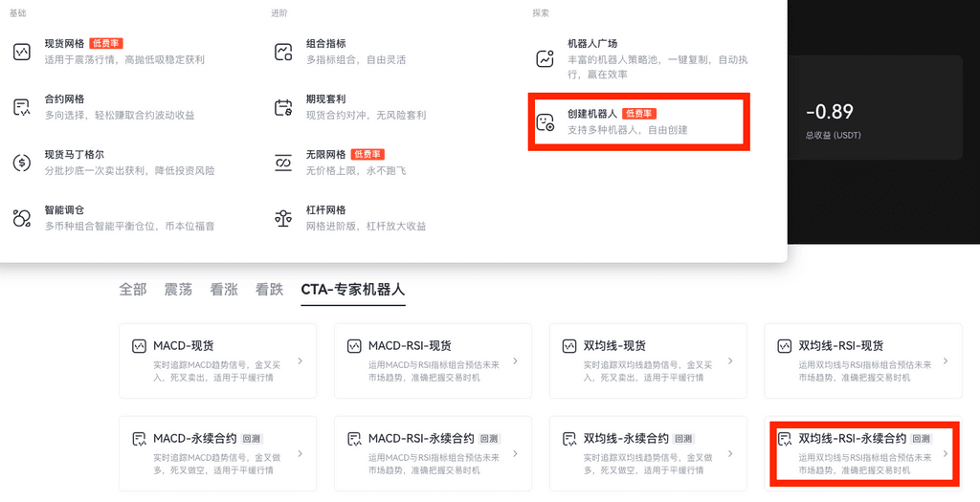Image resolution: width=980 pixels, height=502 pixels.
Task: Click the 期现套利 arbitrage icon
Action: (x=283, y=107)
